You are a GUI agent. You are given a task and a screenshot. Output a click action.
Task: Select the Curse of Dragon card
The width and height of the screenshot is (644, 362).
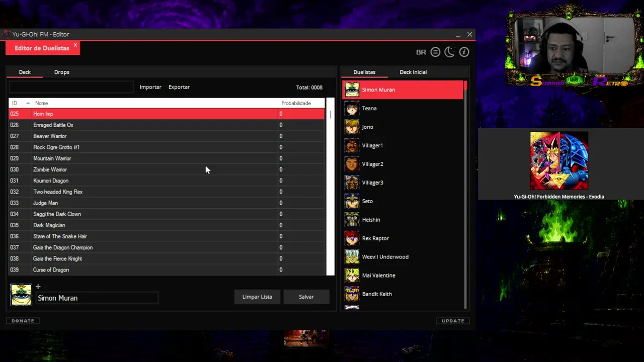coord(167,270)
